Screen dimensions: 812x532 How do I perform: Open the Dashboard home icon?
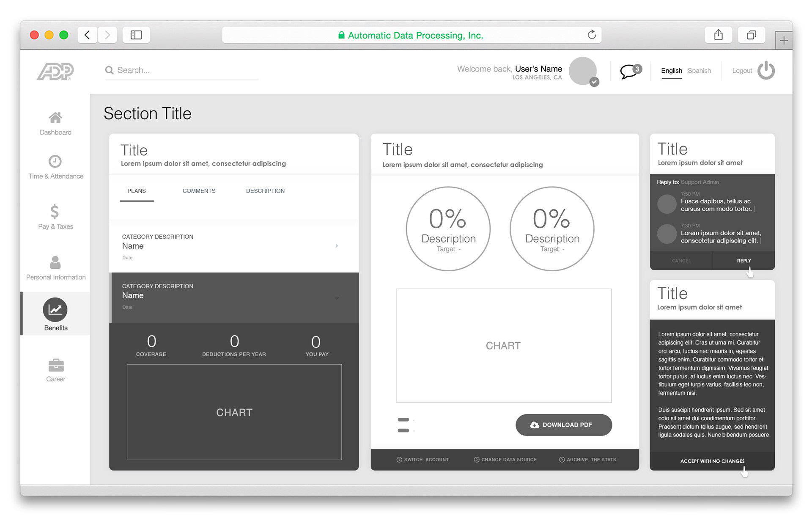coord(55,118)
